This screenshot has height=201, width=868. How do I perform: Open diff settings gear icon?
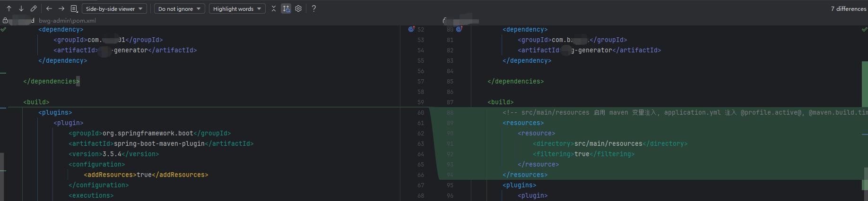pos(298,8)
